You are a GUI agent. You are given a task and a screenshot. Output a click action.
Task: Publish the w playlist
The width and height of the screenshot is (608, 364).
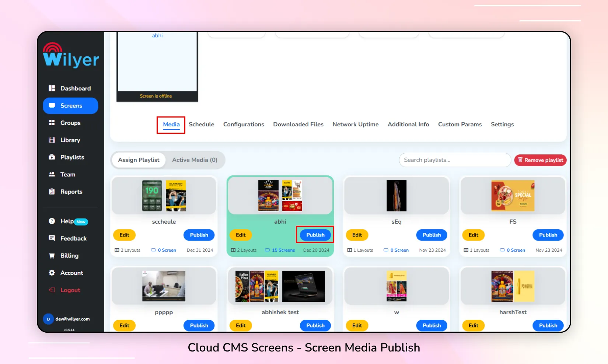tap(432, 326)
